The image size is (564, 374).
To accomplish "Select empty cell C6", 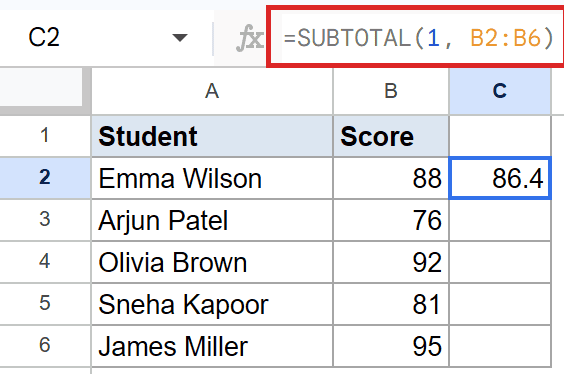I will pyautogui.click(x=500, y=346).
